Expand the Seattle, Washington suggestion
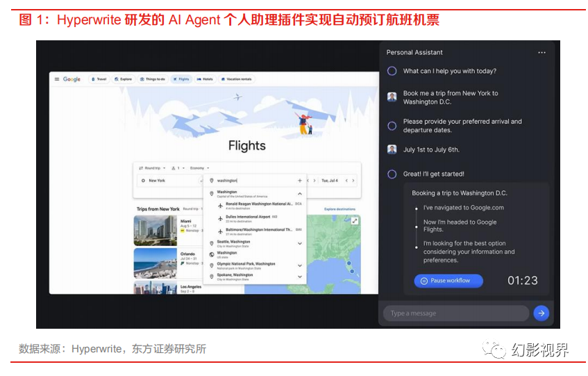This screenshot has height=376, width=588. (x=300, y=243)
